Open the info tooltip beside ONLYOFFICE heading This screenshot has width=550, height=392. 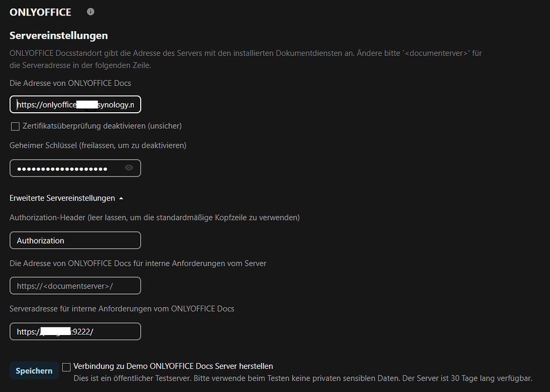click(x=90, y=11)
